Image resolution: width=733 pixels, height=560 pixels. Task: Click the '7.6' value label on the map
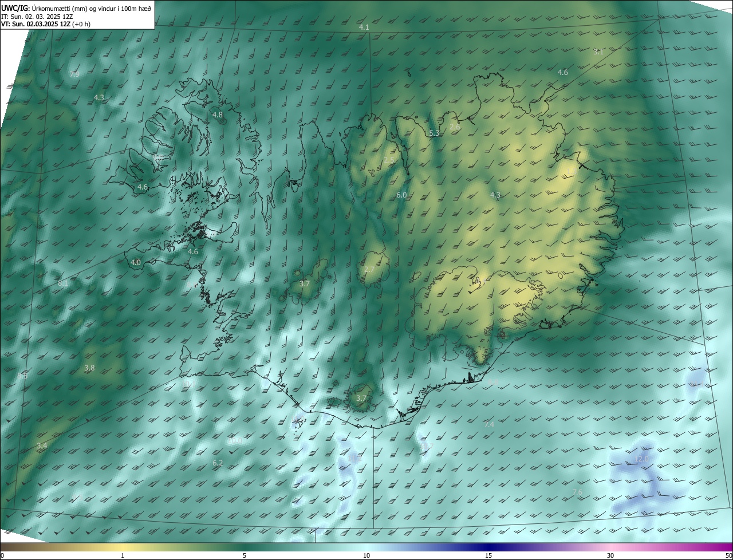point(577,492)
